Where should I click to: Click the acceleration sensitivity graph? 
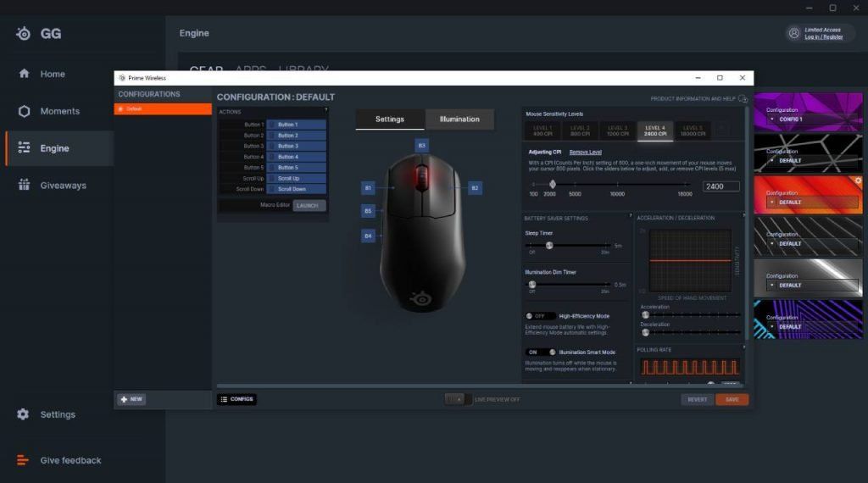point(690,261)
